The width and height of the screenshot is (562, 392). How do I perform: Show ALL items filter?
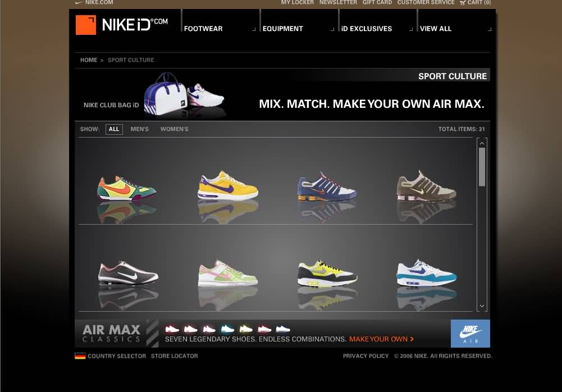114,129
